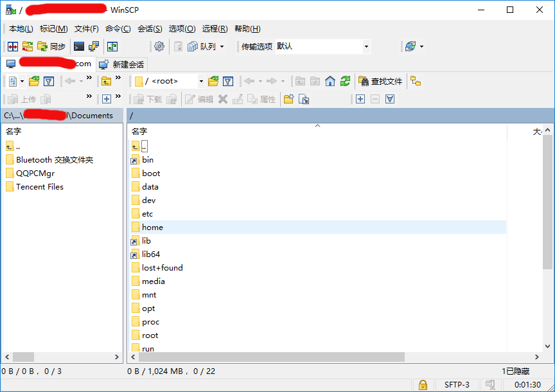The width and height of the screenshot is (555, 392).
Task: Open terminal console icon in toolbar
Action: click(79, 46)
